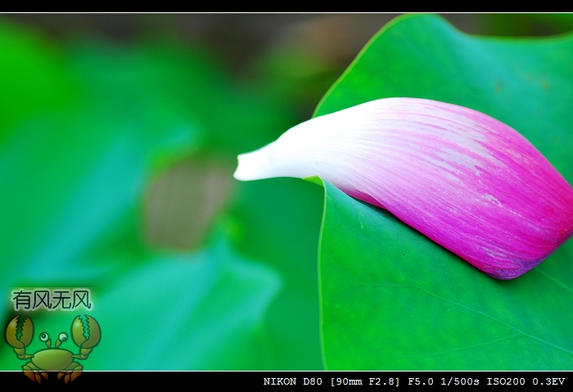Click the "NIKON D80" camera model text

coord(293,382)
